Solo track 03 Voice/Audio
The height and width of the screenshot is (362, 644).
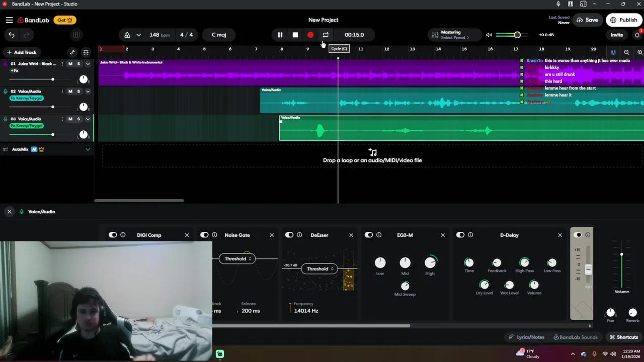point(78,119)
